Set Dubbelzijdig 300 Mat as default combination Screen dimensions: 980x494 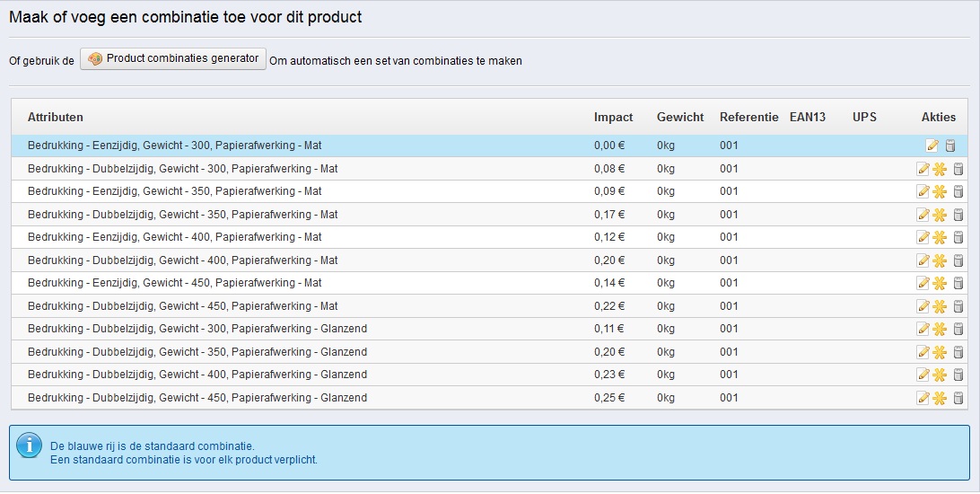(x=940, y=169)
